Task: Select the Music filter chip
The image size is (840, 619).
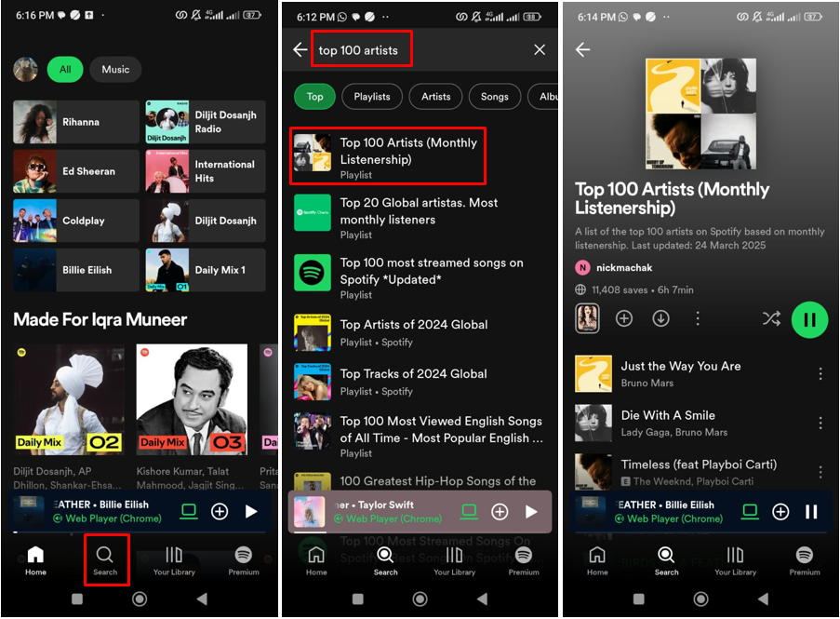Action: (115, 69)
